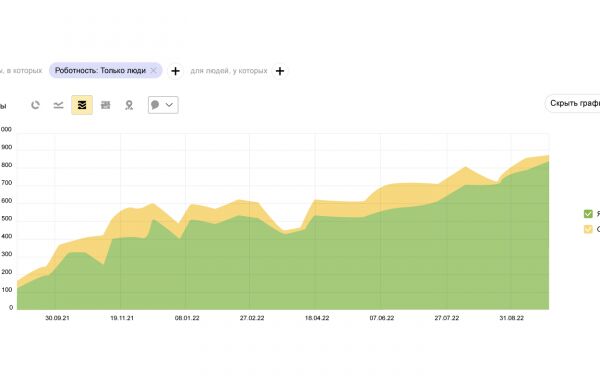This screenshot has width=600, height=384.
Task: Click the 19.11.21 date label on axis
Action: 122,318
